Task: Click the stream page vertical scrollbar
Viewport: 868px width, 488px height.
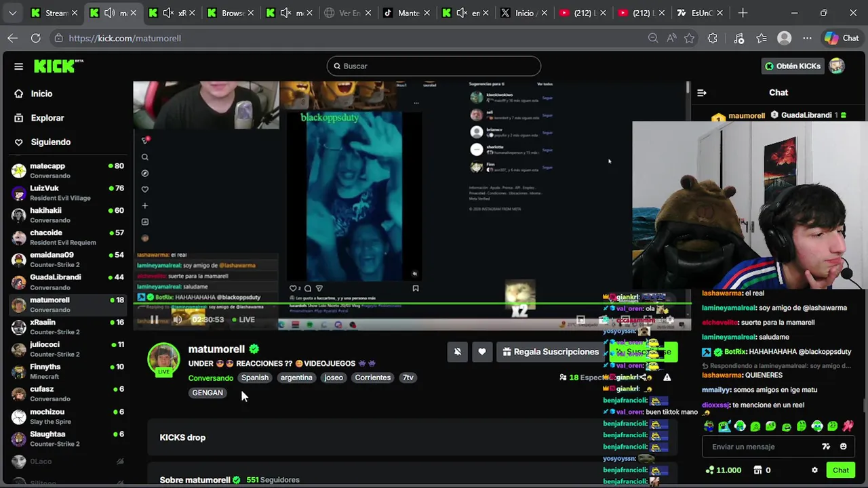Action: coord(688,88)
